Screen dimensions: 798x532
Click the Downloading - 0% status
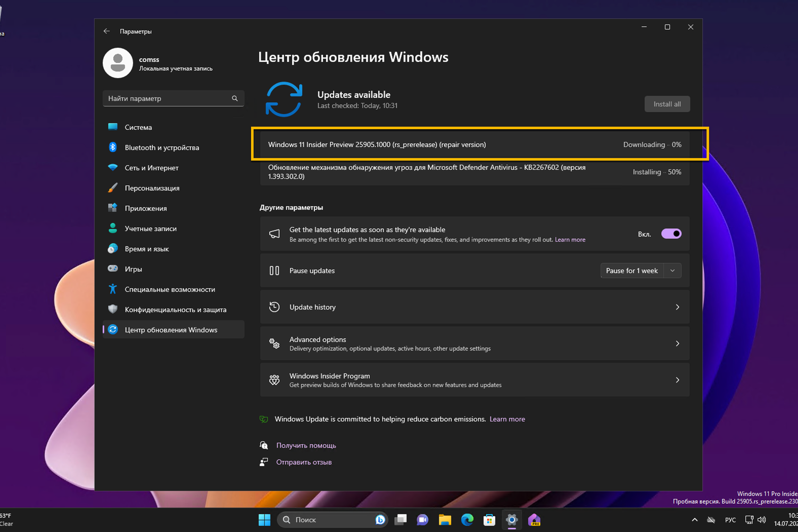[652, 145]
